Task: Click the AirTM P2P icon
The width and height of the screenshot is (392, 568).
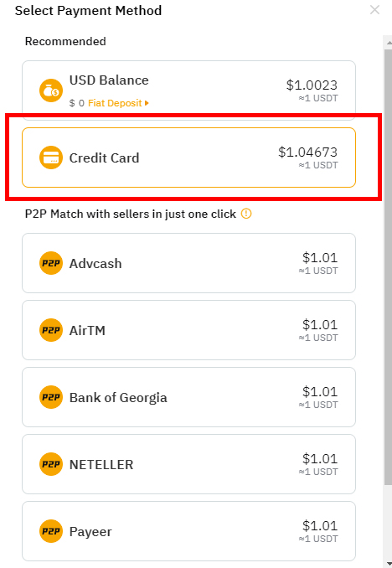Action: pyautogui.click(x=51, y=330)
